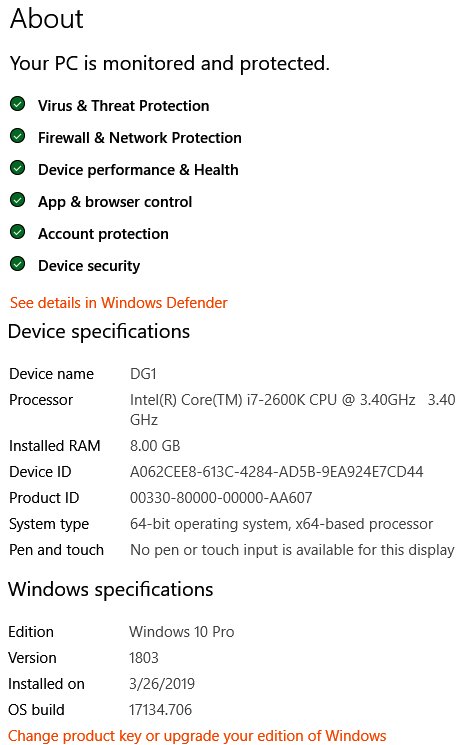458x745 pixels.
Task: Click the device name value DG1
Action: pos(143,374)
